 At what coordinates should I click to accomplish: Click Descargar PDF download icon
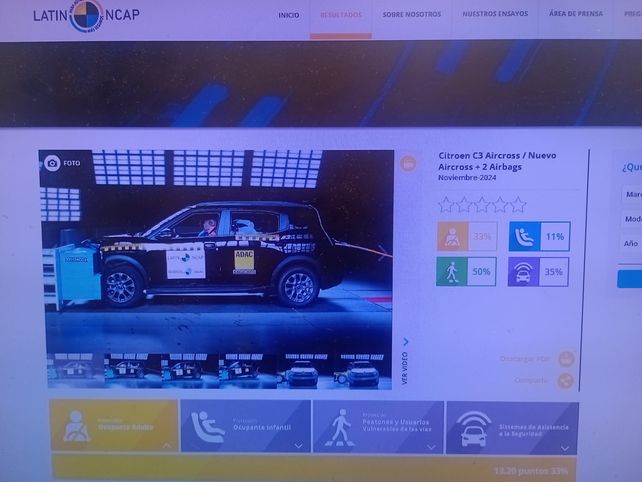tap(567, 359)
